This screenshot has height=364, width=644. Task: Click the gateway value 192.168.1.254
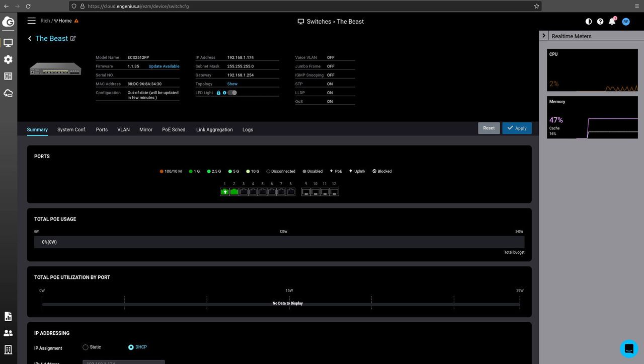pyautogui.click(x=240, y=75)
